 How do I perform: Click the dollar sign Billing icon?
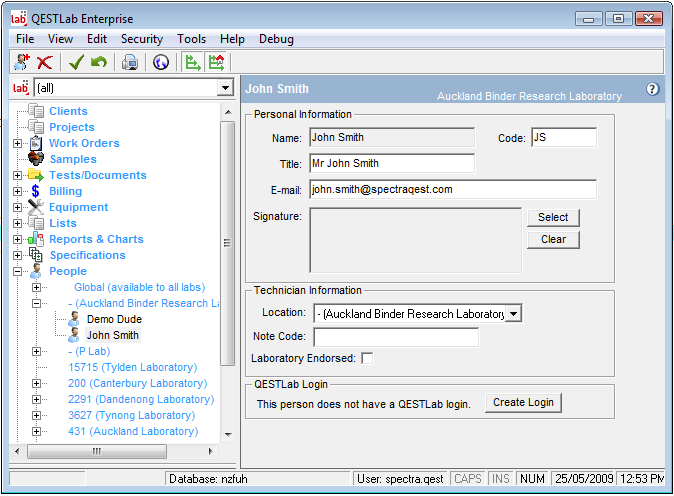pyautogui.click(x=36, y=191)
